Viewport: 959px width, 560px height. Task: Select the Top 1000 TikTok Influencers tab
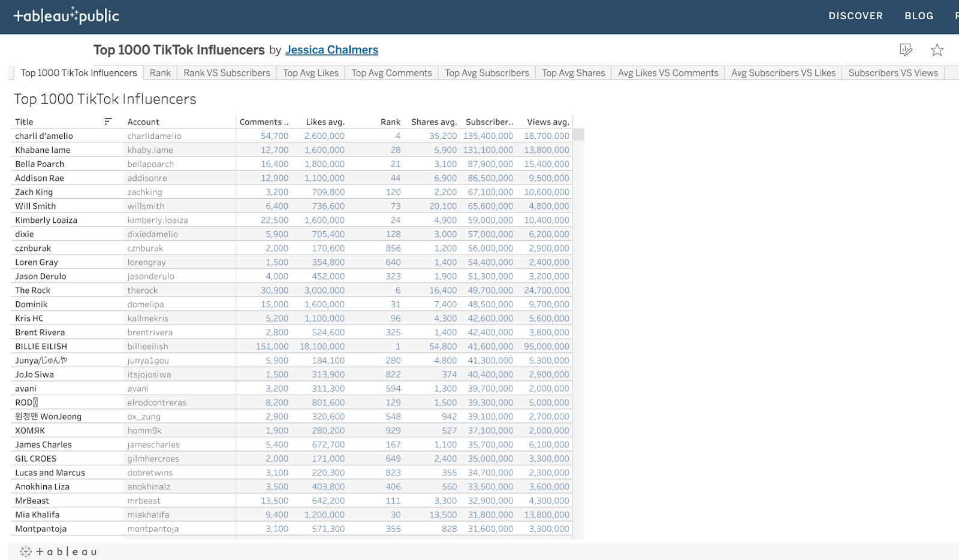79,73
